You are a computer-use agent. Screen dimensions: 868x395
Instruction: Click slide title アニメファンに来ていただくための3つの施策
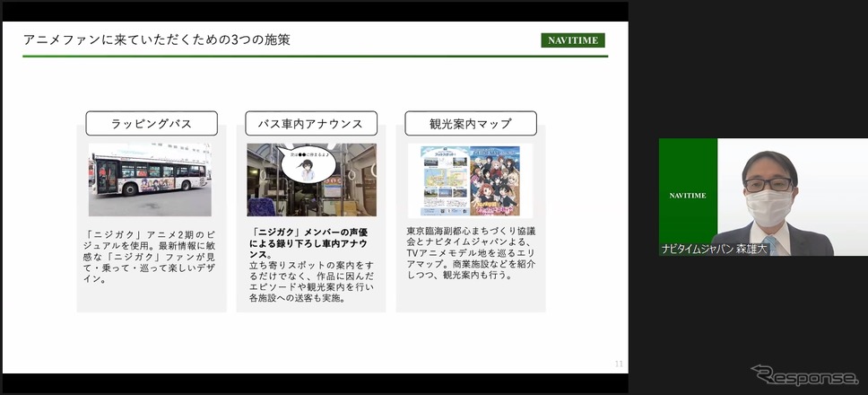point(157,39)
